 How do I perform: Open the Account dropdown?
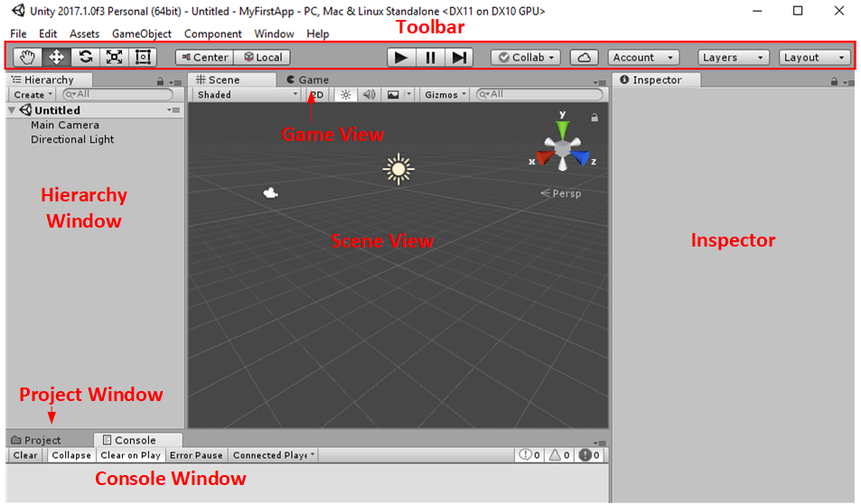(643, 57)
